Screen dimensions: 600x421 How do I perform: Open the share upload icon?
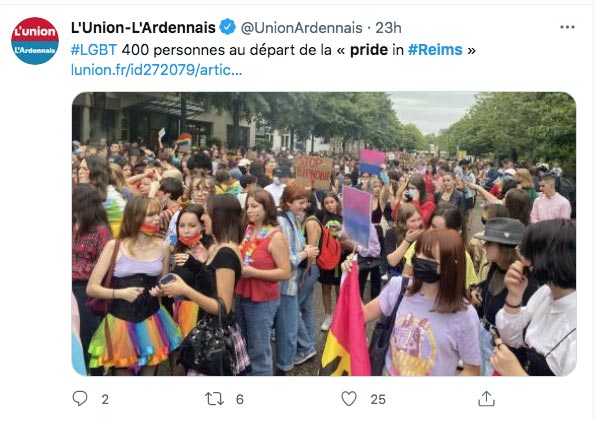[486, 398]
